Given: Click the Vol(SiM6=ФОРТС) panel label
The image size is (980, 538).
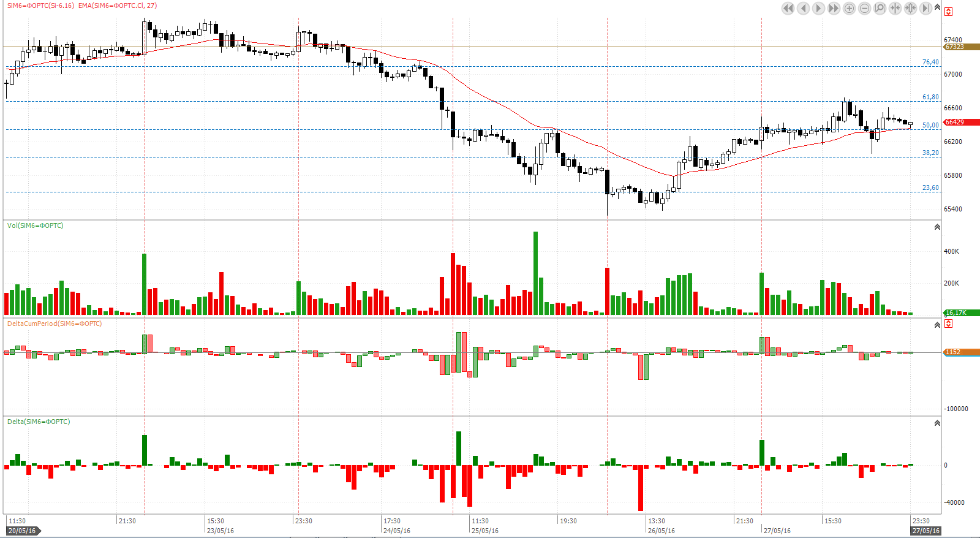Looking at the screenshot, I should 35,225.
